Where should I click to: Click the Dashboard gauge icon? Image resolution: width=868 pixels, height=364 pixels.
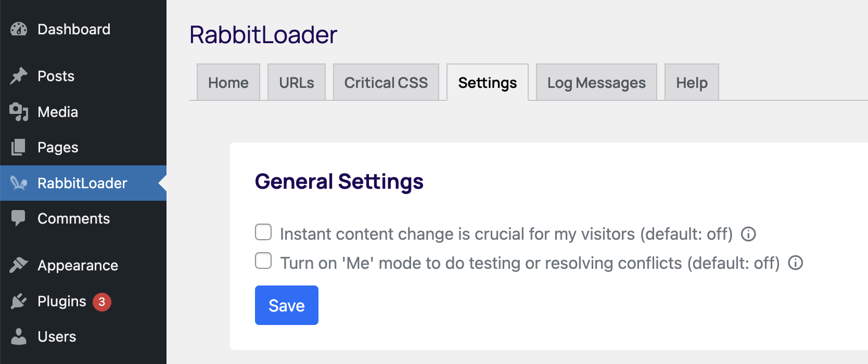pyautogui.click(x=19, y=29)
